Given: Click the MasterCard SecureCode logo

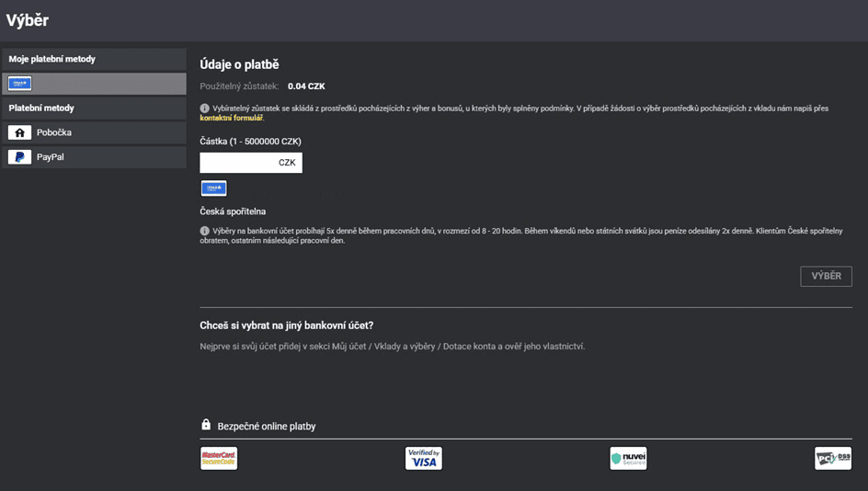Looking at the screenshot, I should coord(219,458).
